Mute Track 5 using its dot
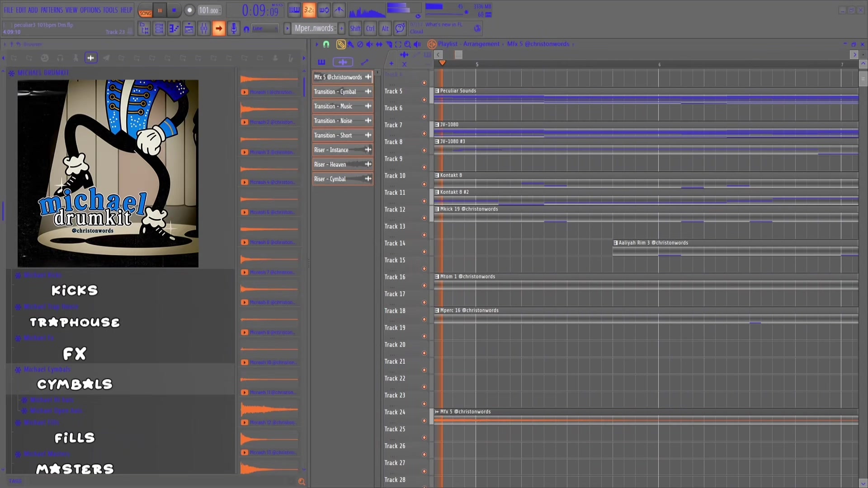Image resolution: width=868 pixels, height=488 pixels. click(x=424, y=99)
